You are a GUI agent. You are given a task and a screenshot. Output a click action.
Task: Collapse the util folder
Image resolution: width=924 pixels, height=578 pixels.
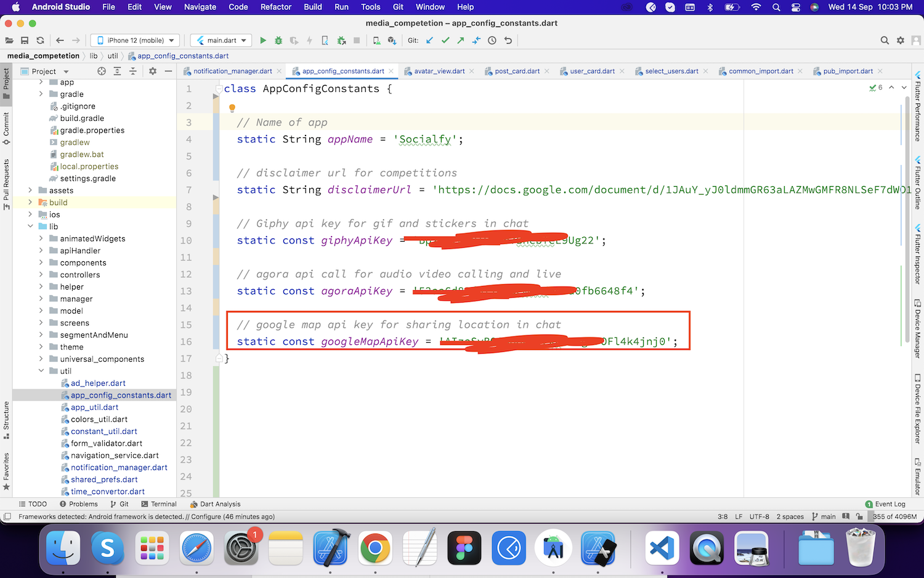[41, 371]
